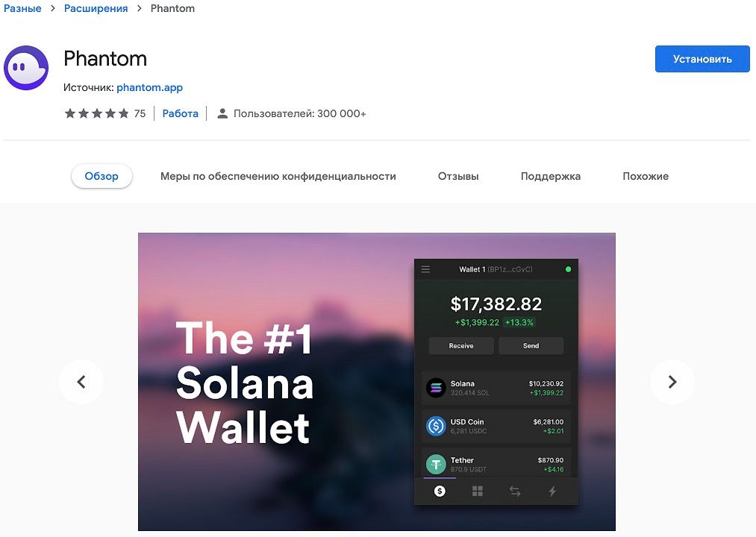Click the +$1,399.22 total gain under balance
Viewport: 756px width, 537px height.
point(478,322)
